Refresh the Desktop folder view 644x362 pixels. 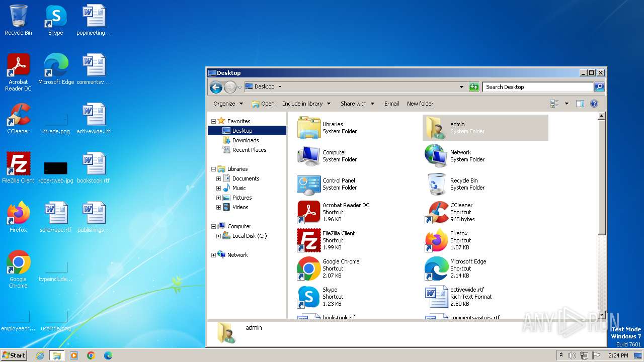coord(474,87)
